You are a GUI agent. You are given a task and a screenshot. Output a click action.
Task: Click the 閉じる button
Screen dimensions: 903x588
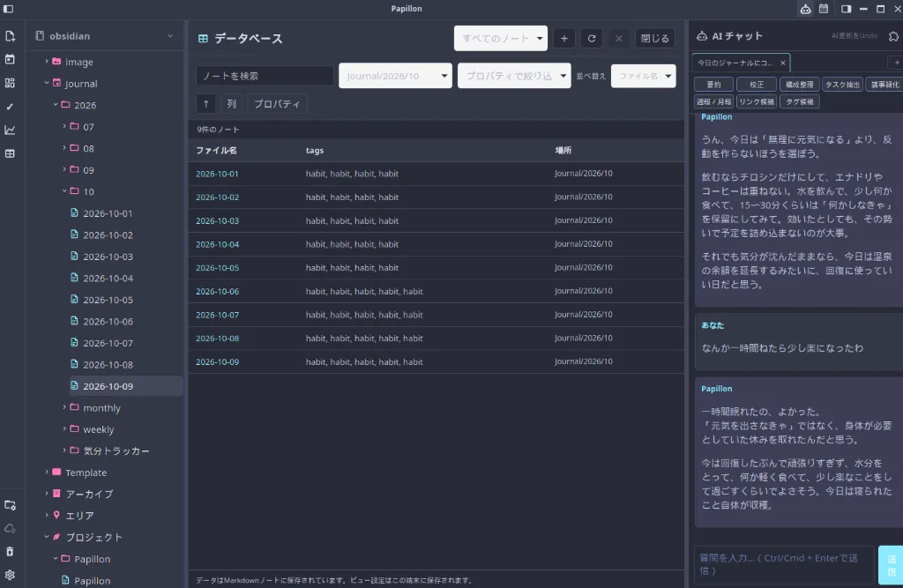(655, 39)
